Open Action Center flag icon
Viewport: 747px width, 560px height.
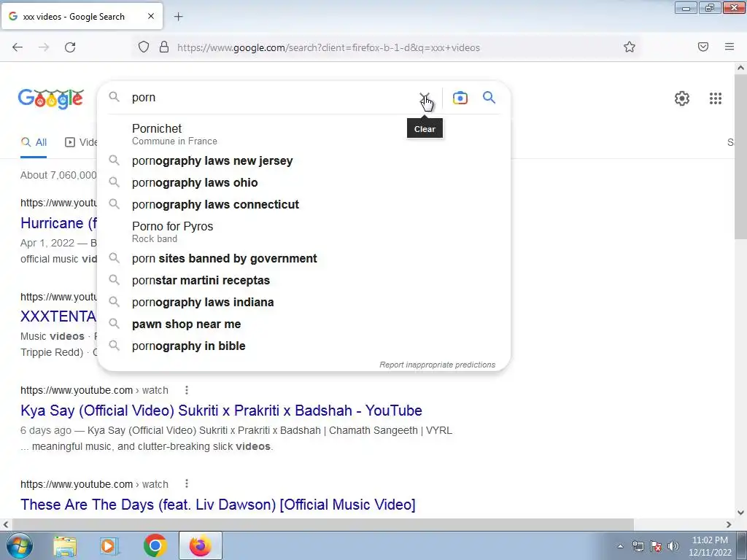pos(656,546)
